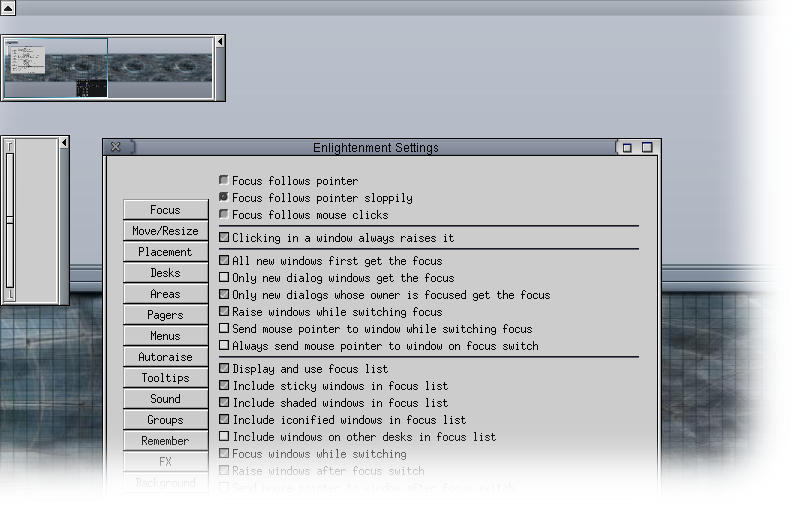Click the small-square Settings titlebar button

[x=627, y=148]
